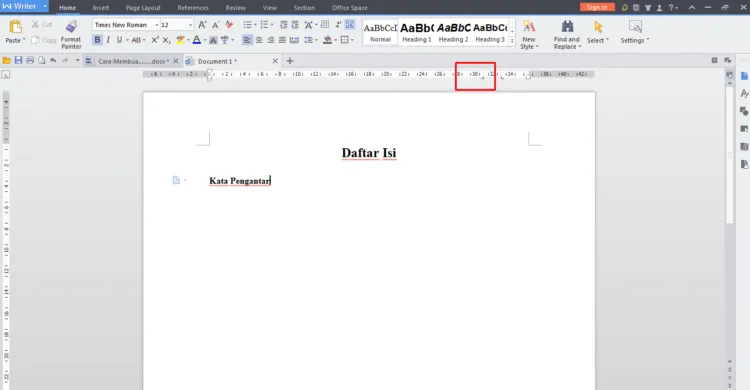
Task: Activate the Format Painter brush
Action: pyautogui.click(x=71, y=34)
